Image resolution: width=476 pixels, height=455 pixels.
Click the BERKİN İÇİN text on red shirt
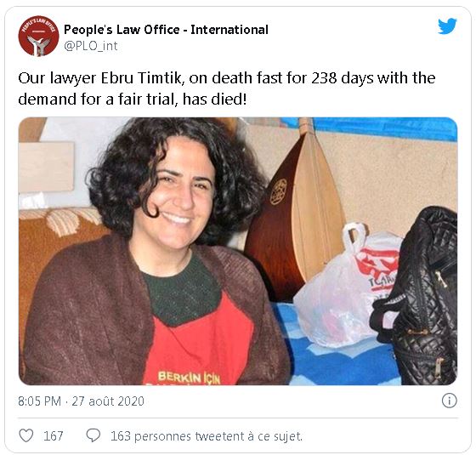point(189,378)
